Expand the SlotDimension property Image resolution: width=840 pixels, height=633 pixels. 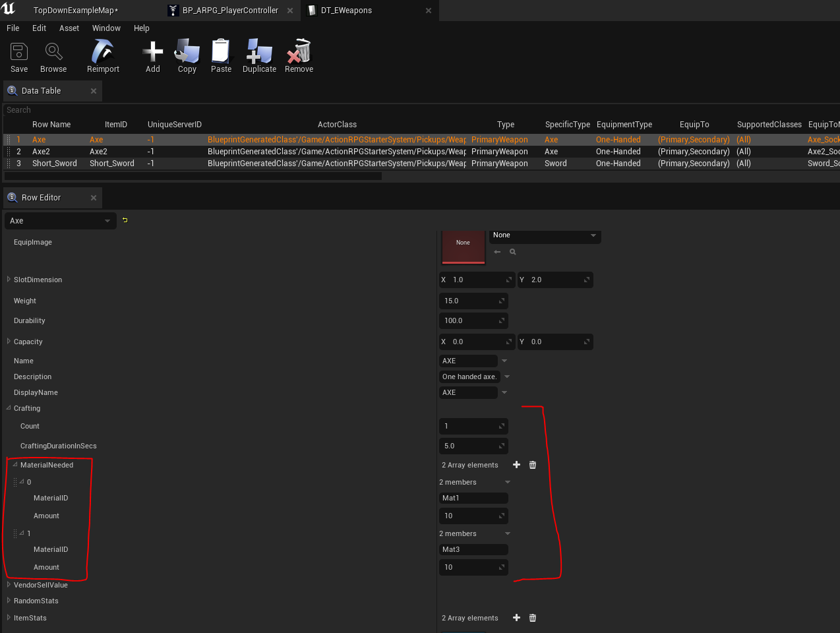tap(9, 280)
